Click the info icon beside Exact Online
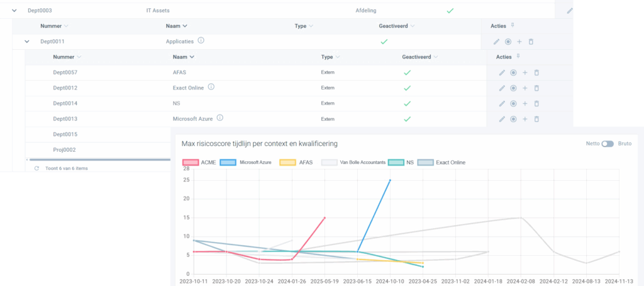The image size is (644, 286). click(211, 88)
